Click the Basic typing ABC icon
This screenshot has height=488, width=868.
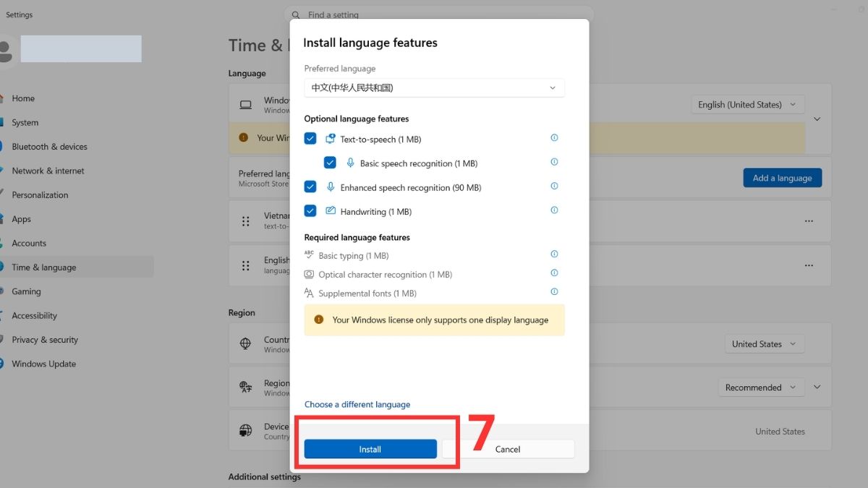coord(309,254)
